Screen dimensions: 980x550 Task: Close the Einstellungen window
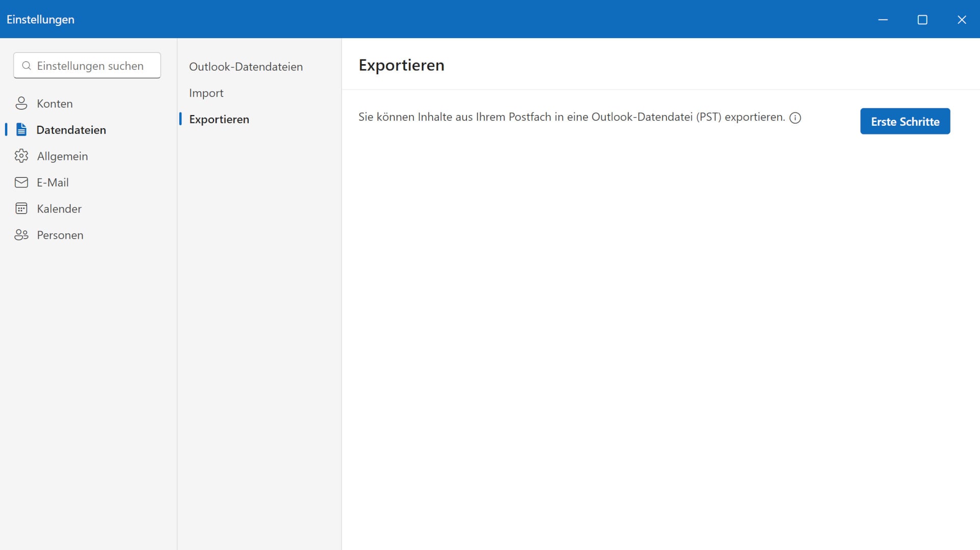(962, 19)
